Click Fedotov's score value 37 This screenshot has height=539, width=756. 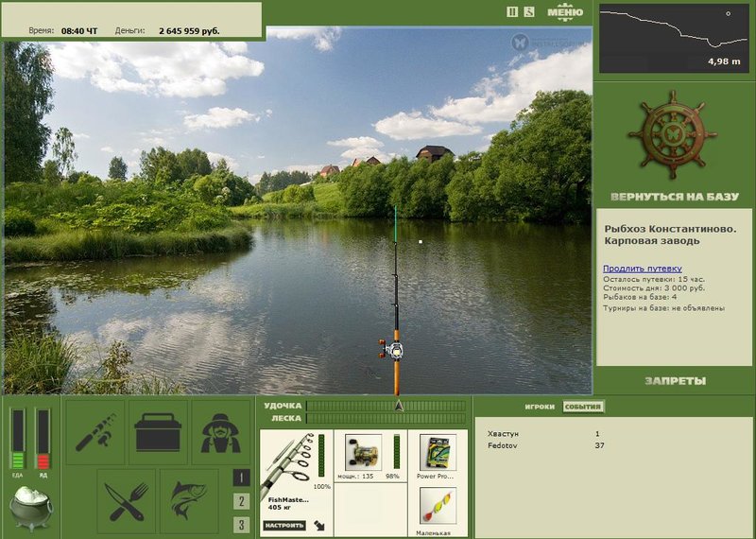point(599,445)
